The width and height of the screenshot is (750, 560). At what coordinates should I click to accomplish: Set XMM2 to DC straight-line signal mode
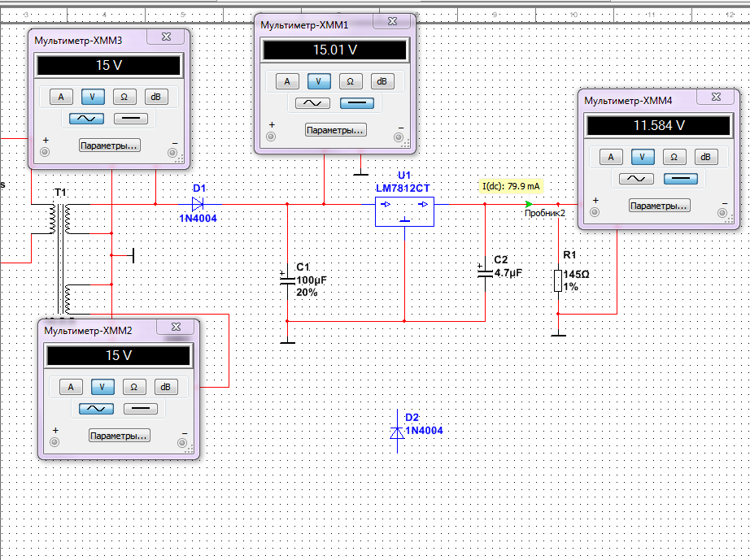tap(140, 409)
